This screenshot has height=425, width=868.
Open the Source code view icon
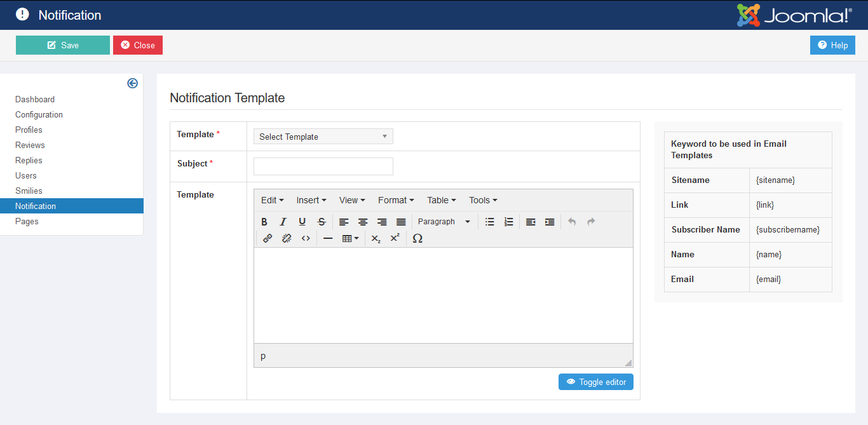point(306,238)
